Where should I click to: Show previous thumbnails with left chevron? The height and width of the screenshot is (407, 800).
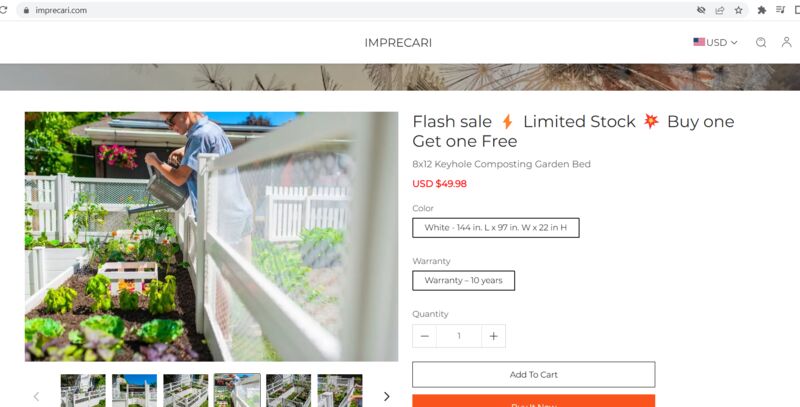click(36, 396)
